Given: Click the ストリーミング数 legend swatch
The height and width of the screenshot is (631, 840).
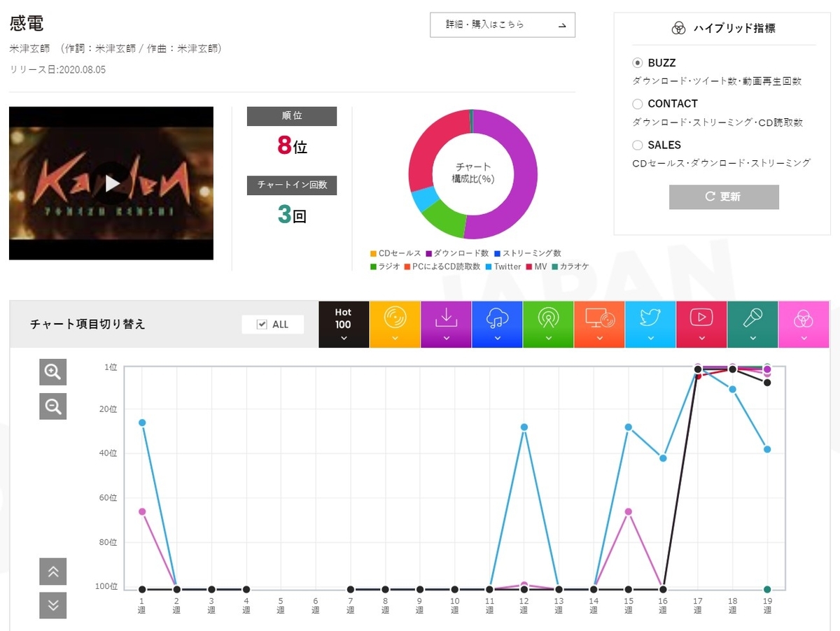Looking at the screenshot, I should [496, 253].
